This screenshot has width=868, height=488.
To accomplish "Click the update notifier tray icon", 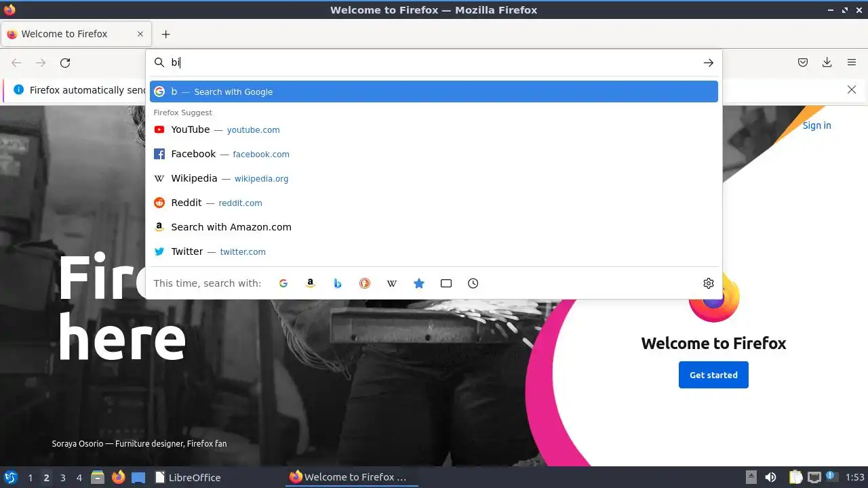I will click(x=831, y=477).
